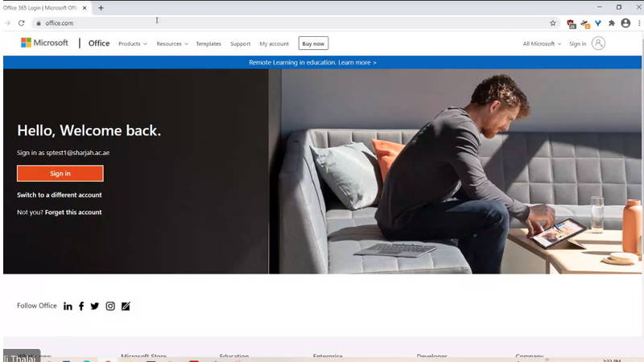Open the Chrome extensions puzzle icon

[x=612, y=23]
